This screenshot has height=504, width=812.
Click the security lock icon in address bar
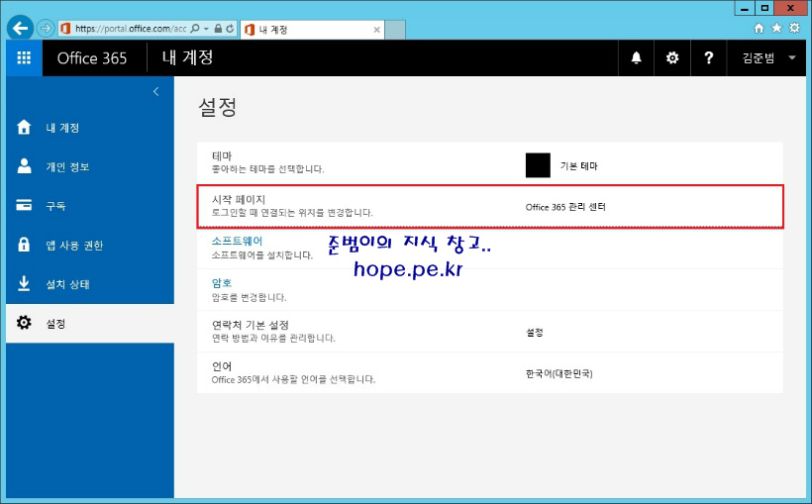pyautogui.click(x=218, y=29)
